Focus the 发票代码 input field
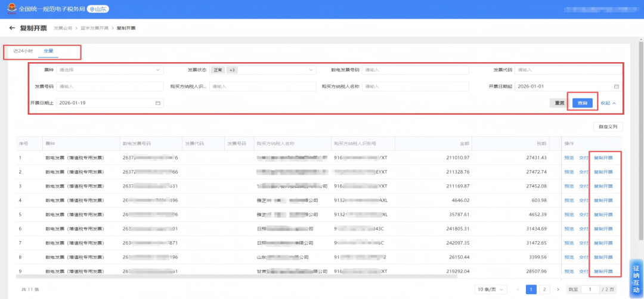This screenshot has height=299, width=644. (x=568, y=70)
